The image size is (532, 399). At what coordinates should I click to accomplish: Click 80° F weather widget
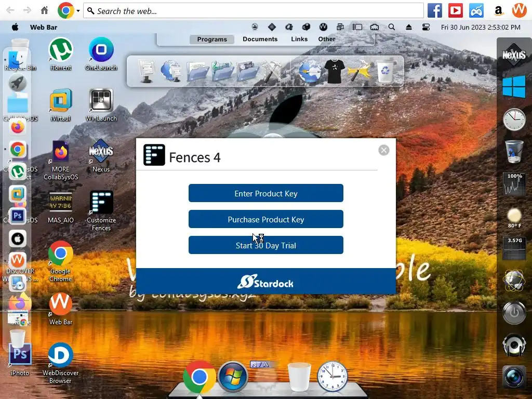tap(514, 218)
